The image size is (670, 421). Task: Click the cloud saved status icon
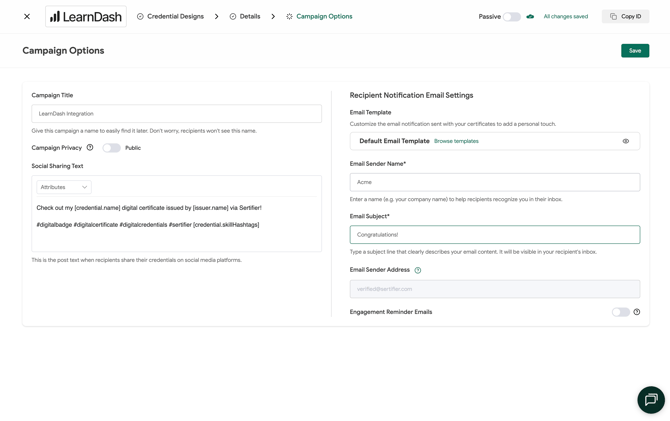coord(530,17)
